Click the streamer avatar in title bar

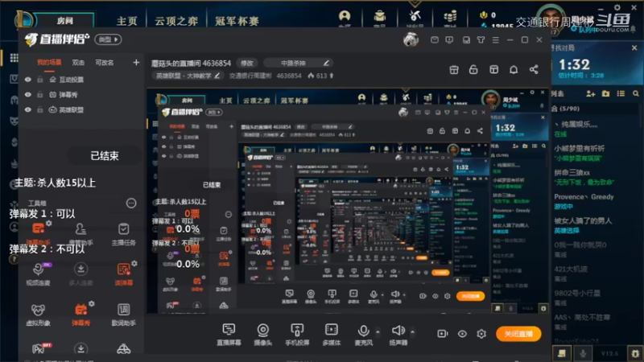(x=411, y=39)
